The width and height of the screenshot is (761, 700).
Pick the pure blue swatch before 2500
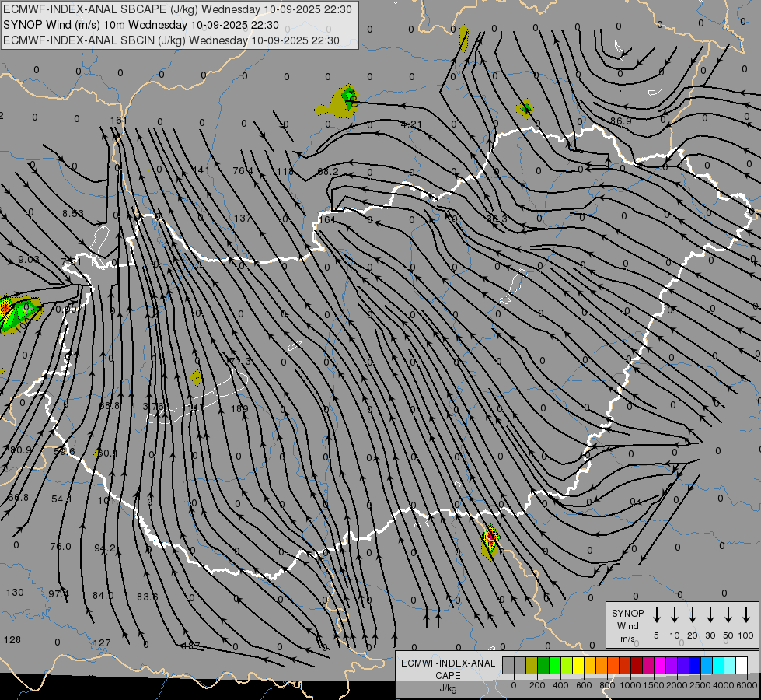pos(695,665)
